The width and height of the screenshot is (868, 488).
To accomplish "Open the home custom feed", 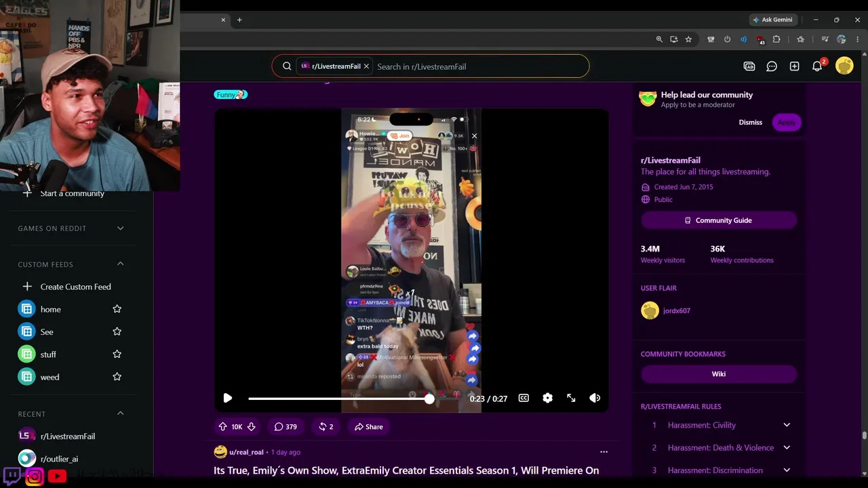I will coord(51,310).
